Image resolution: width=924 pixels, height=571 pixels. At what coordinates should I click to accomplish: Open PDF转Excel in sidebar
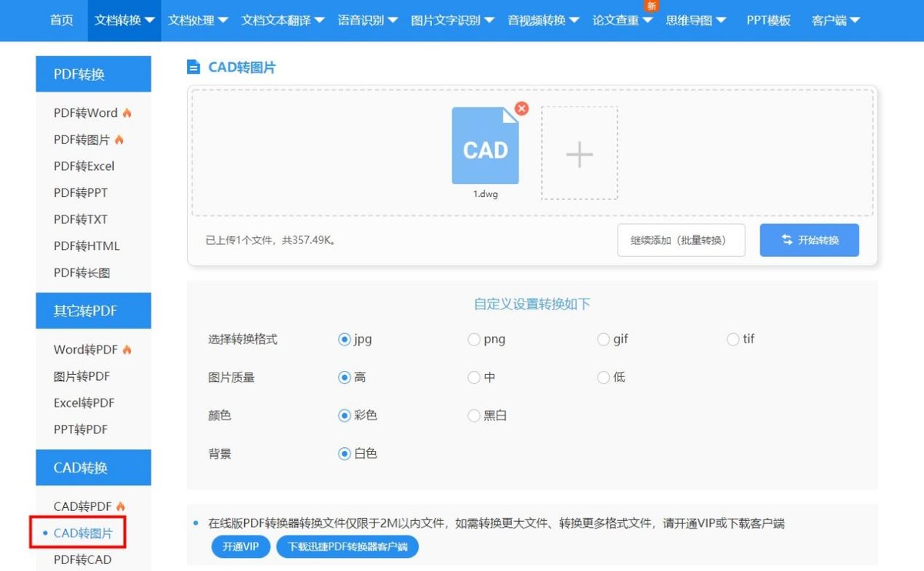pyautogui.click(x=84, y=166)
